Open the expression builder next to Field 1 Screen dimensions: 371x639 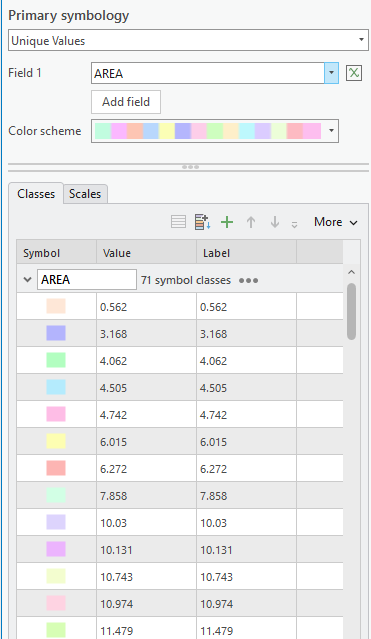pos(353,73)
